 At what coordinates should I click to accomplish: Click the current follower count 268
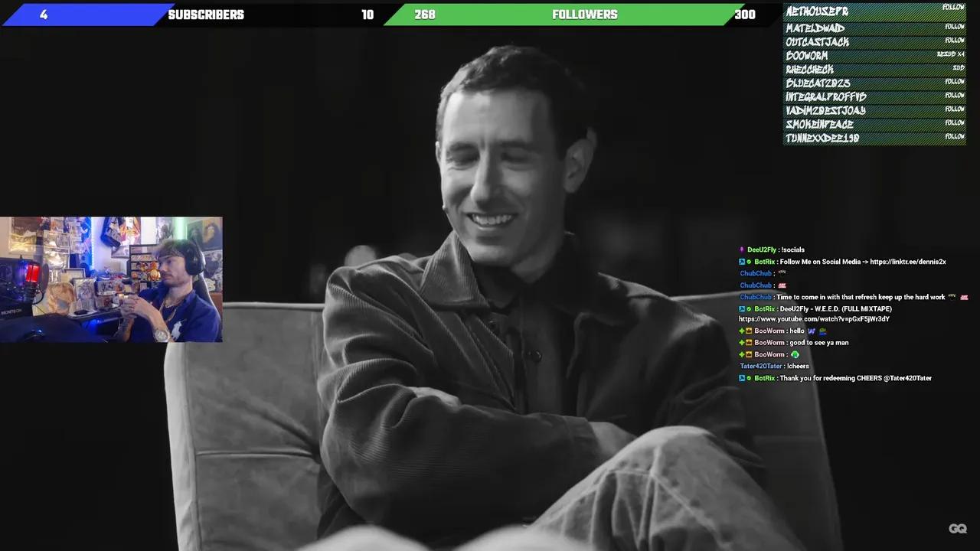click(x=425, y=15)
